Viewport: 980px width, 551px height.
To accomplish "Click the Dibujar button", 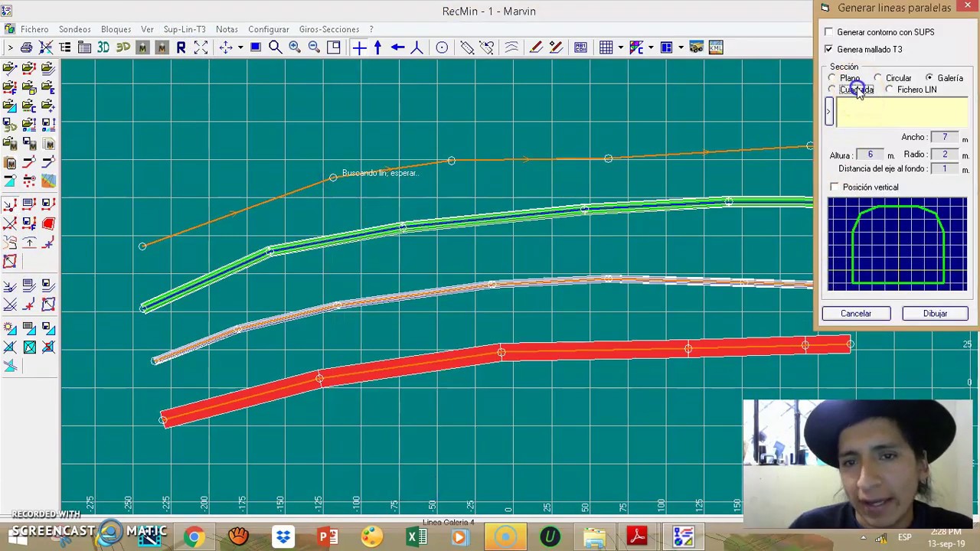I will coord(935,313).
